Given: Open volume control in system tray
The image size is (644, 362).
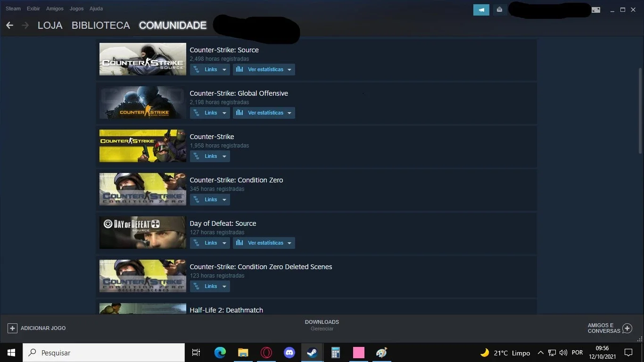Looking at the screenshot, I should 563,353.
